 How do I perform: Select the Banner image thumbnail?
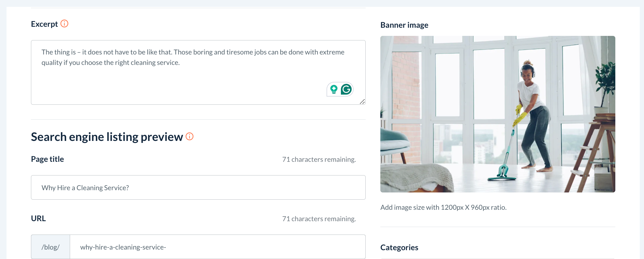pyautogui.click(x=498, y=114)
